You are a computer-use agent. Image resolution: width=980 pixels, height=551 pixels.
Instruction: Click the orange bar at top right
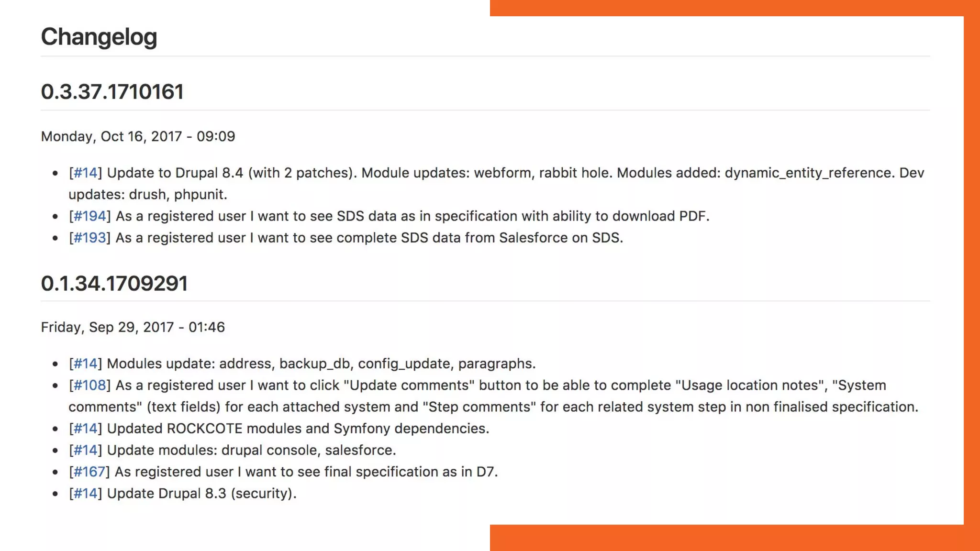click(x=732, y=8)
